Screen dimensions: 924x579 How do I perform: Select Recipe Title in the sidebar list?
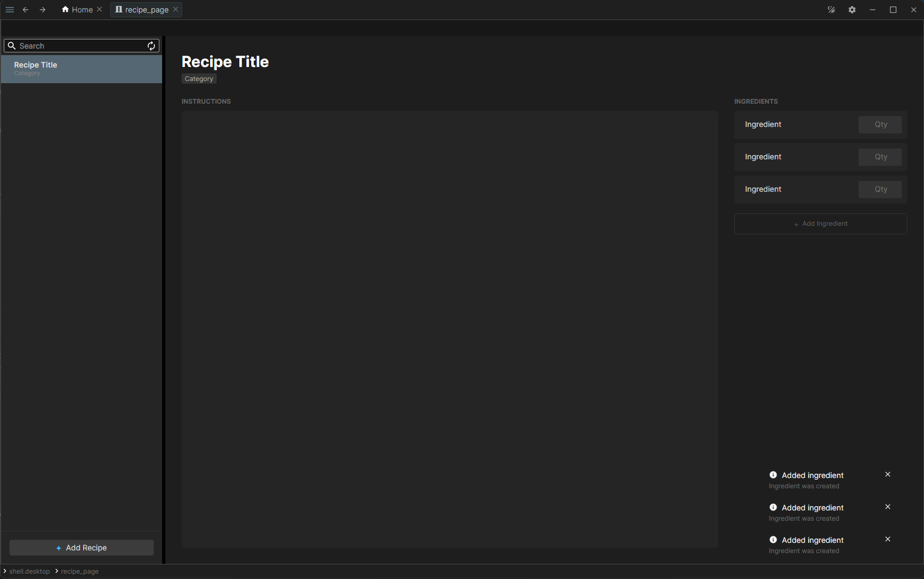coord(81,69)
